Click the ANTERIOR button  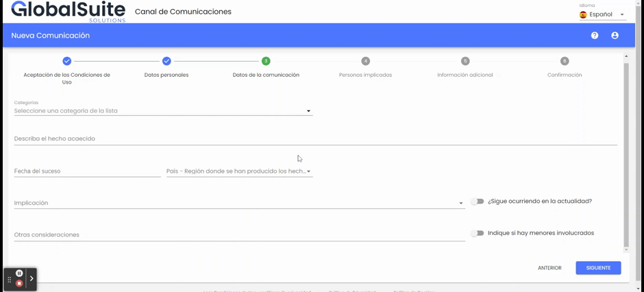click(549, 268)
